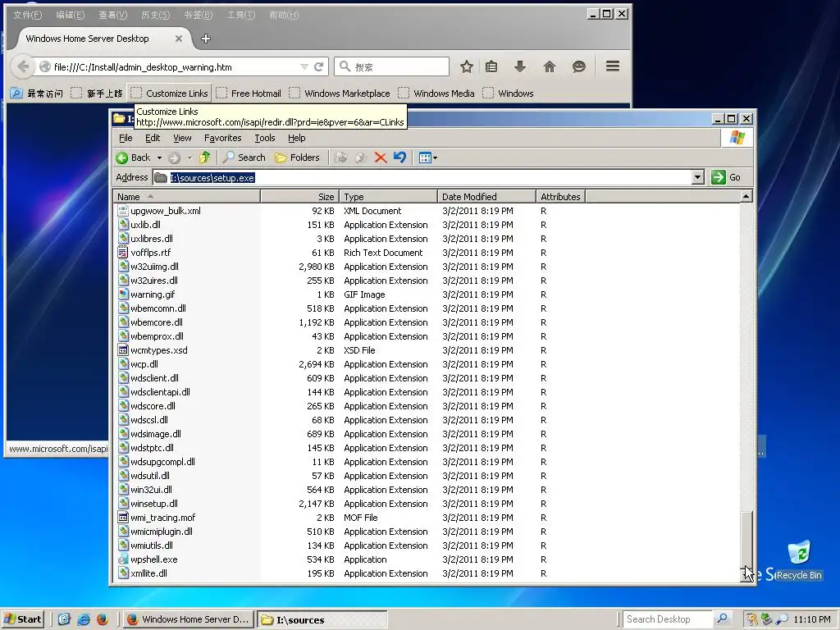Screen dimensions: 840x630
Task: Open Firefox downloads arrow icon
Action: (x=519, y=66)
